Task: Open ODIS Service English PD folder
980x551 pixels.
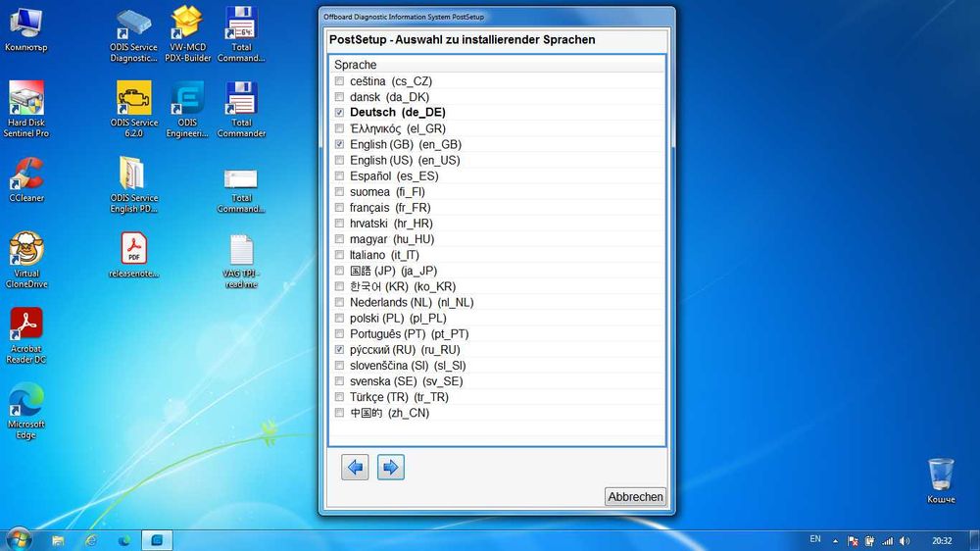Action: pos(133,185)
